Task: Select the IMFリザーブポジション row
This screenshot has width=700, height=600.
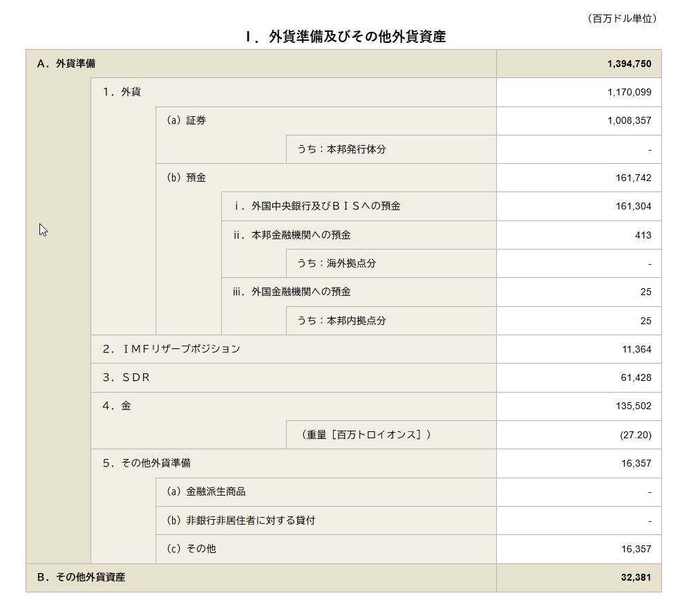Action: click(x=171, y=349)
